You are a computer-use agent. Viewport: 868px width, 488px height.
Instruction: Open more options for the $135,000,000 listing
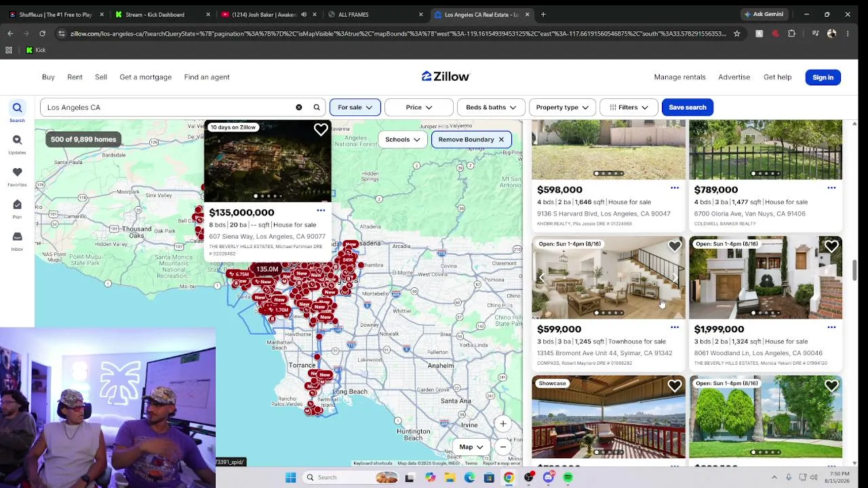tap(321, 211)
